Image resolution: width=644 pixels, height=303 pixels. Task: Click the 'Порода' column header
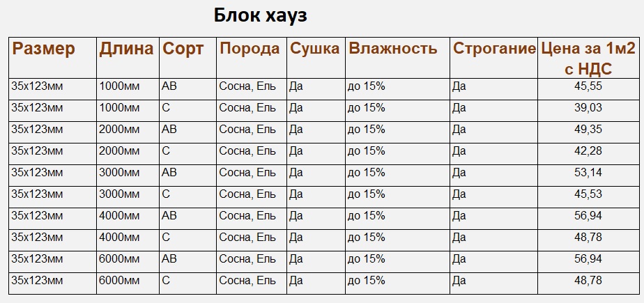(x=250, y=48)
